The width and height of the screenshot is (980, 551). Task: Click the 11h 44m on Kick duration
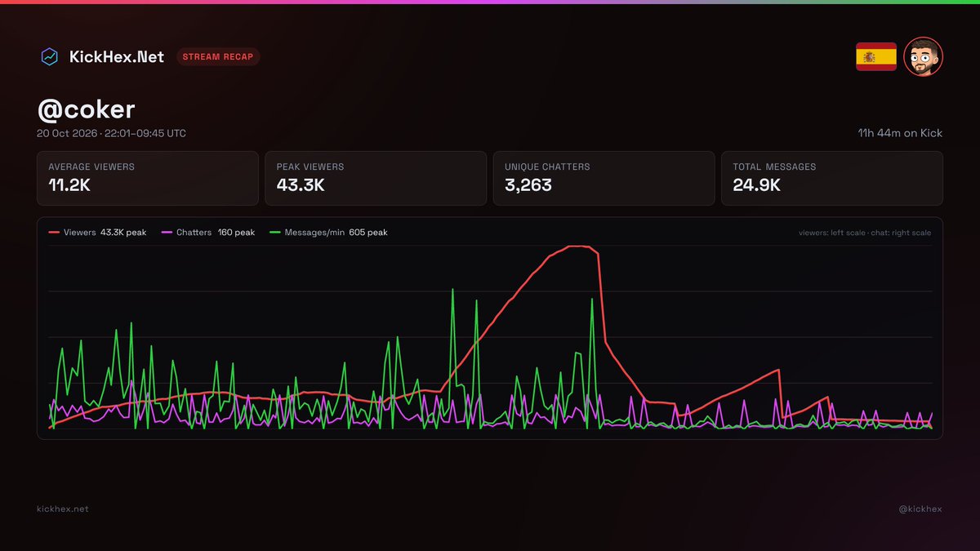[x=900, y=133]
